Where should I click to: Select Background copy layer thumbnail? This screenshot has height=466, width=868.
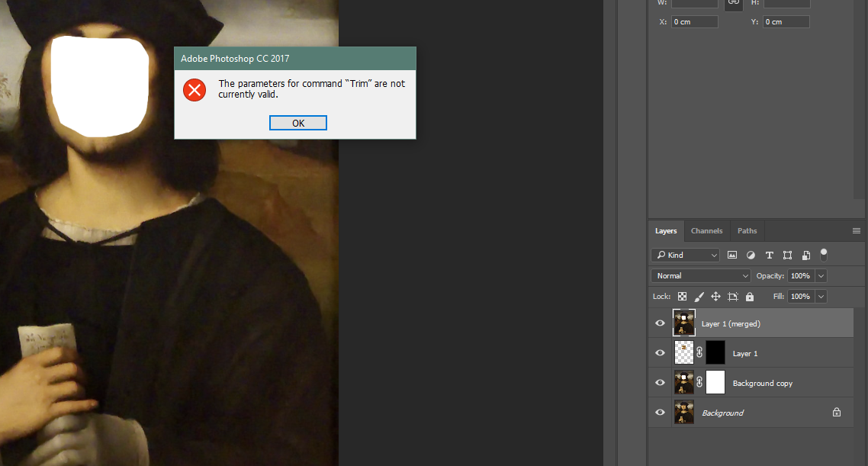tap(683, 382)
